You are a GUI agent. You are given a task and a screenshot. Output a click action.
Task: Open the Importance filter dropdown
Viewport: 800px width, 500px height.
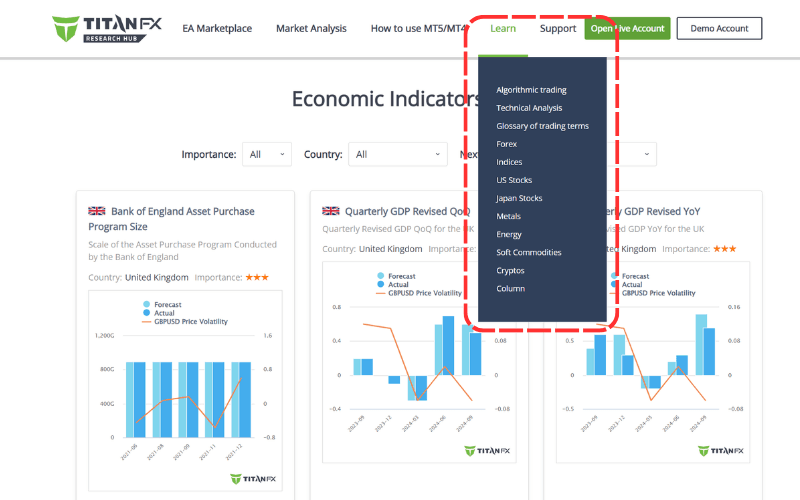(x=266, y=154)
